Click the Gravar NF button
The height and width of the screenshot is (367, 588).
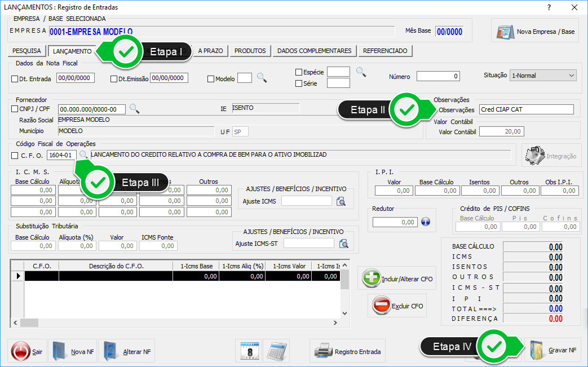pos(553,351)
